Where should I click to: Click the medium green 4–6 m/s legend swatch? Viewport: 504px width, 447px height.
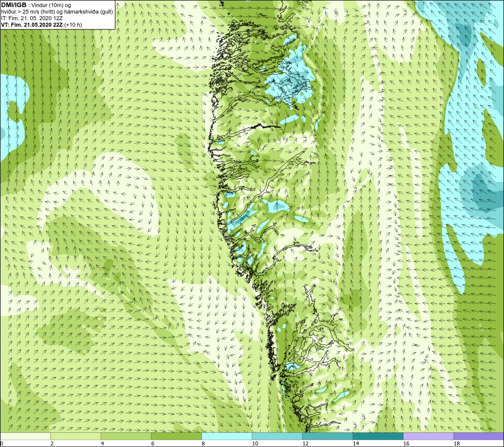click(126, 436)
